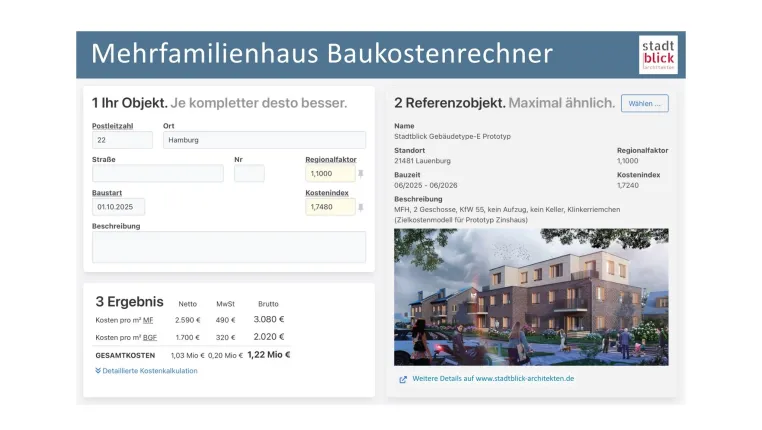Viewport: 762px width, 430px height.
Task: Click the Stadtblick Architekten logo
Action: [658, 54]
